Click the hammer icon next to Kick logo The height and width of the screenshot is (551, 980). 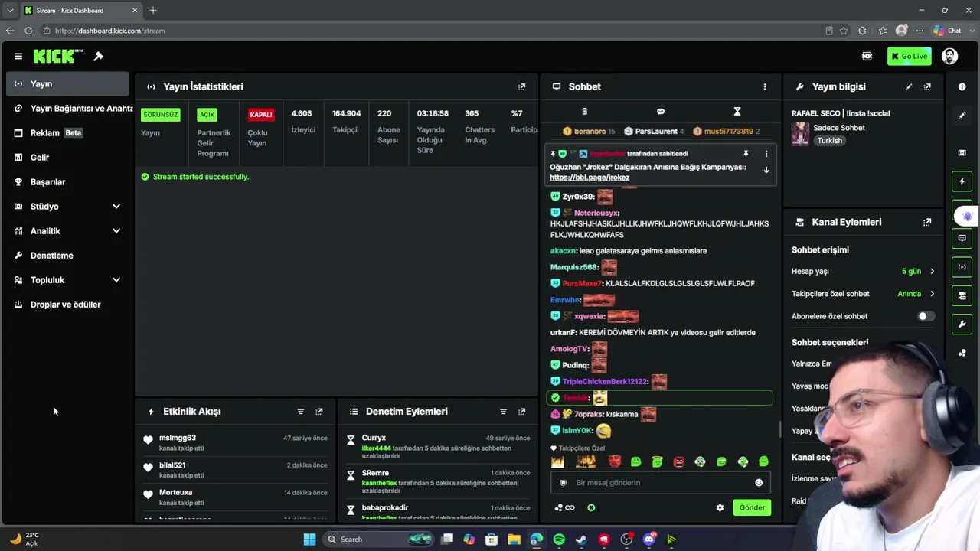99,56
